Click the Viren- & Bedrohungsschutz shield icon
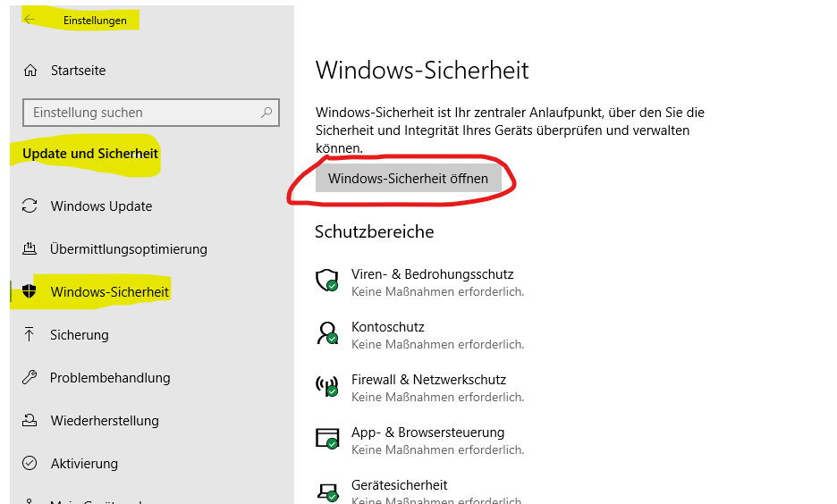837x504 pixels. (326, 280)
